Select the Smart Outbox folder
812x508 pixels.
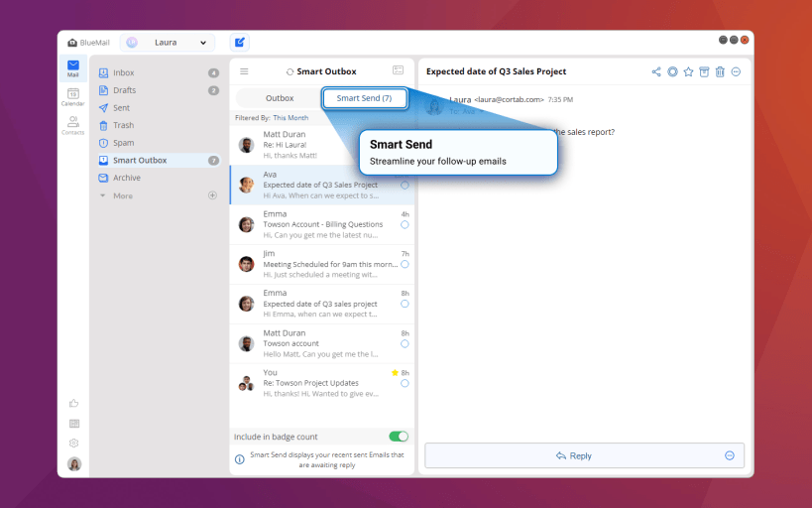(159, 160)
